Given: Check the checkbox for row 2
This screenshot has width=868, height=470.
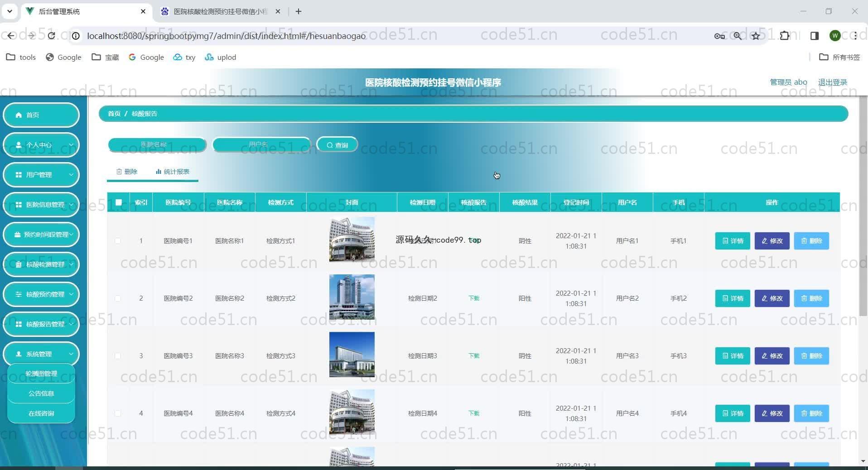Looking at the screenshot, I should tap(118, 298).
